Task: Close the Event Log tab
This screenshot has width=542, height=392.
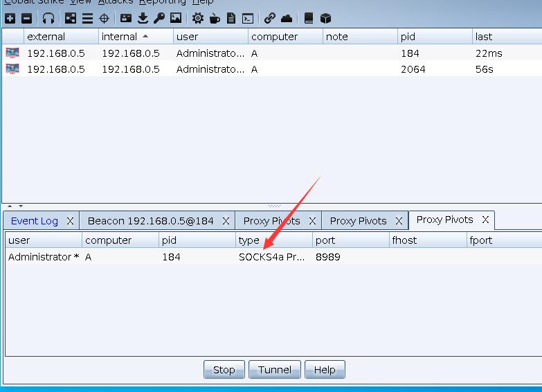Action: click(x=70, y=221)
